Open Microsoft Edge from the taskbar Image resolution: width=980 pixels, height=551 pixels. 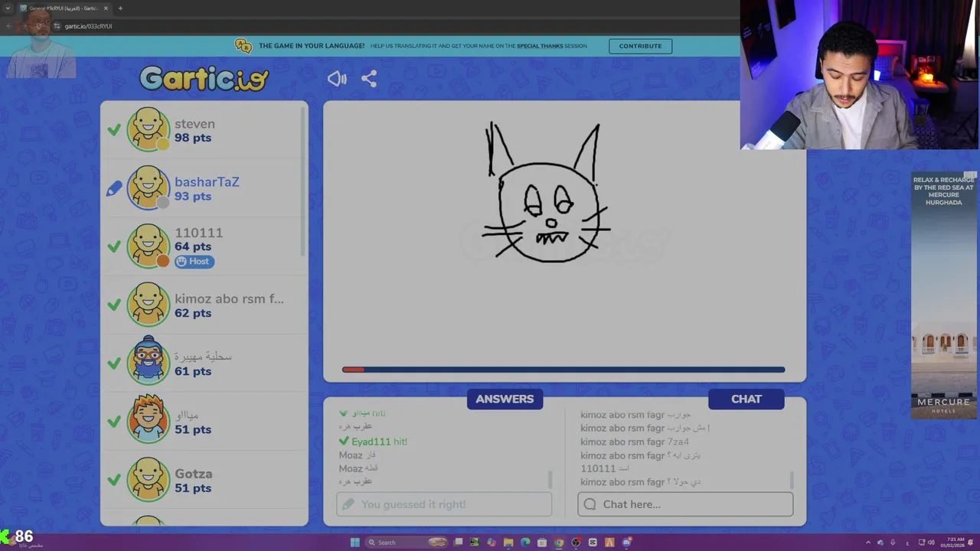(x=525, y=543)
